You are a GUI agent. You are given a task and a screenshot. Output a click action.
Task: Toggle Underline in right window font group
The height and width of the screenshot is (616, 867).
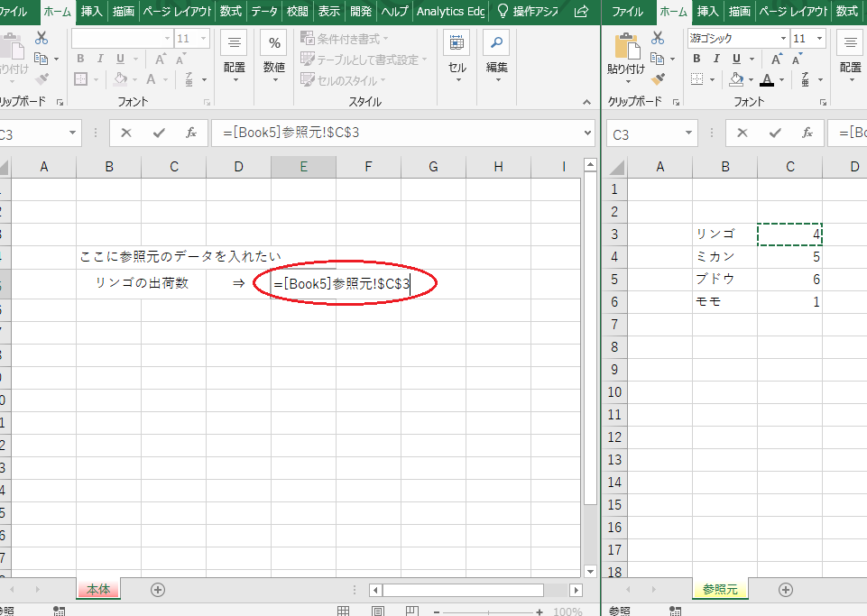736,59
